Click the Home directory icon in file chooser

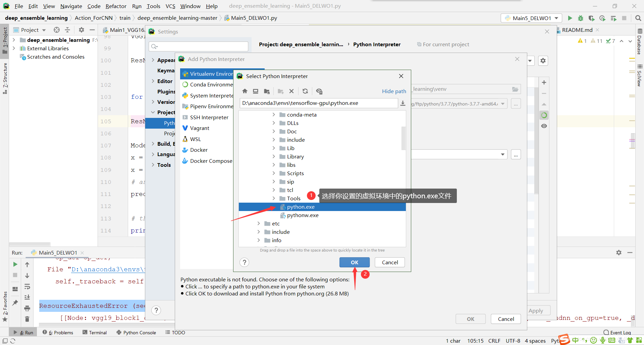(245, 91)
